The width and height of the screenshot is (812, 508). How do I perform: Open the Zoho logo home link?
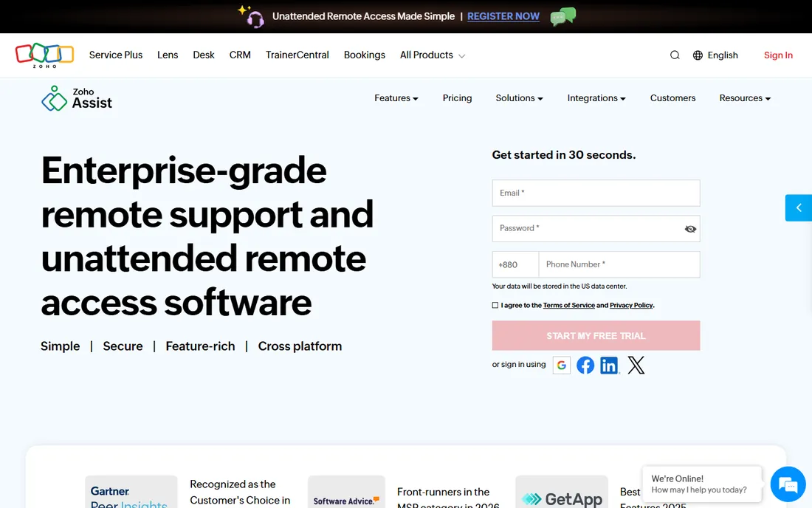pos(44,55)
